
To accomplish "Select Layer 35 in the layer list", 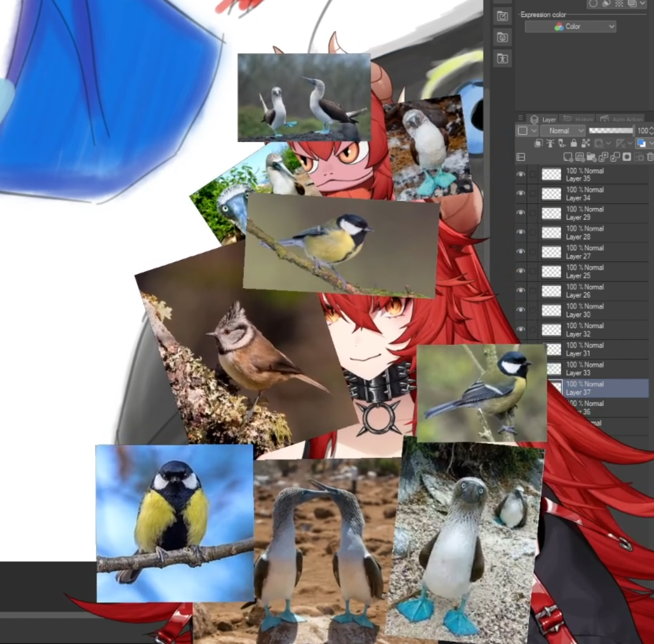I will pyautogui.click(x=582, y=174).
